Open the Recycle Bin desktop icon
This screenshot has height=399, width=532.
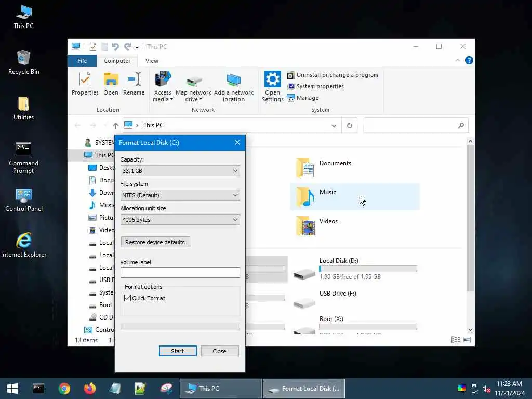click(23, 63)
